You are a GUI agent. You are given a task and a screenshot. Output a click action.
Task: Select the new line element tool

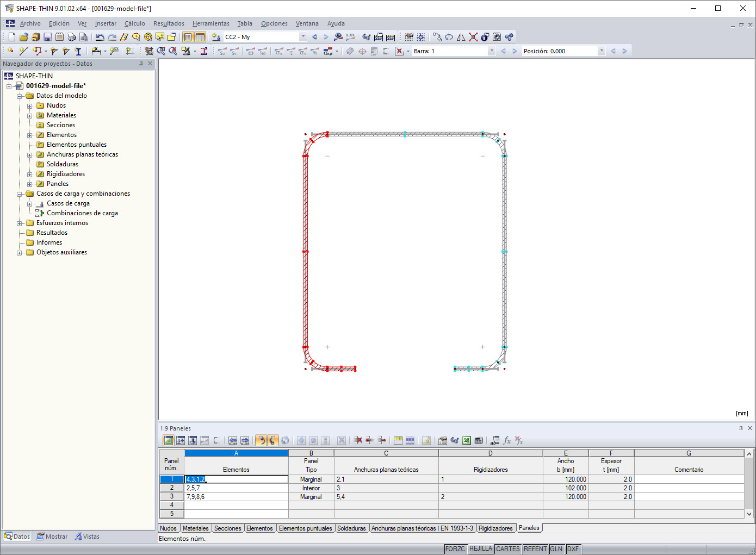tap(23, 51)
